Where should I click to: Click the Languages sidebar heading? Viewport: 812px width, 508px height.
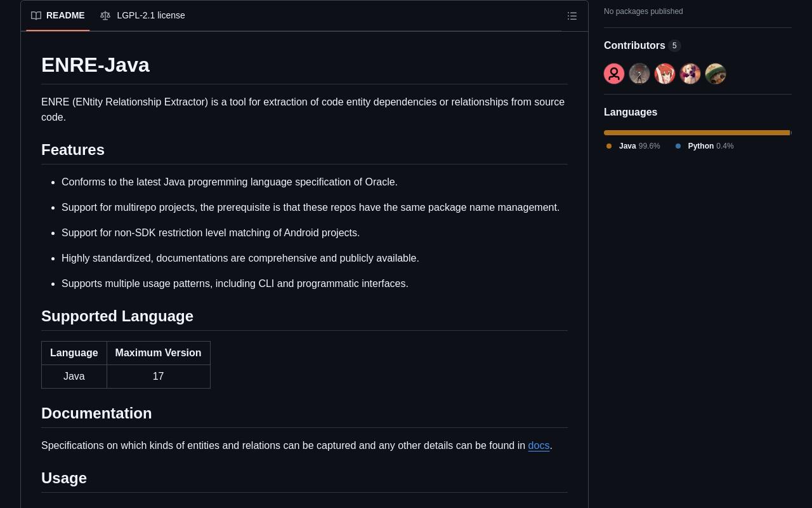tap(631, 112)
